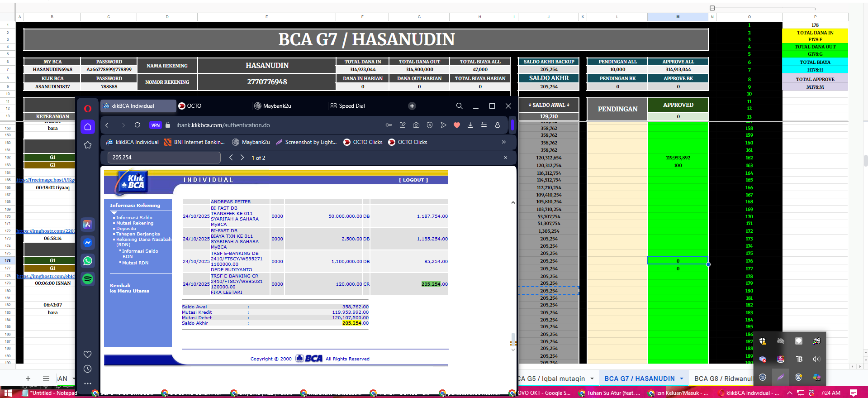Viewport: 868px width, 398px height.
Task: Open a new tab with plus button
Action: [412, 106]
